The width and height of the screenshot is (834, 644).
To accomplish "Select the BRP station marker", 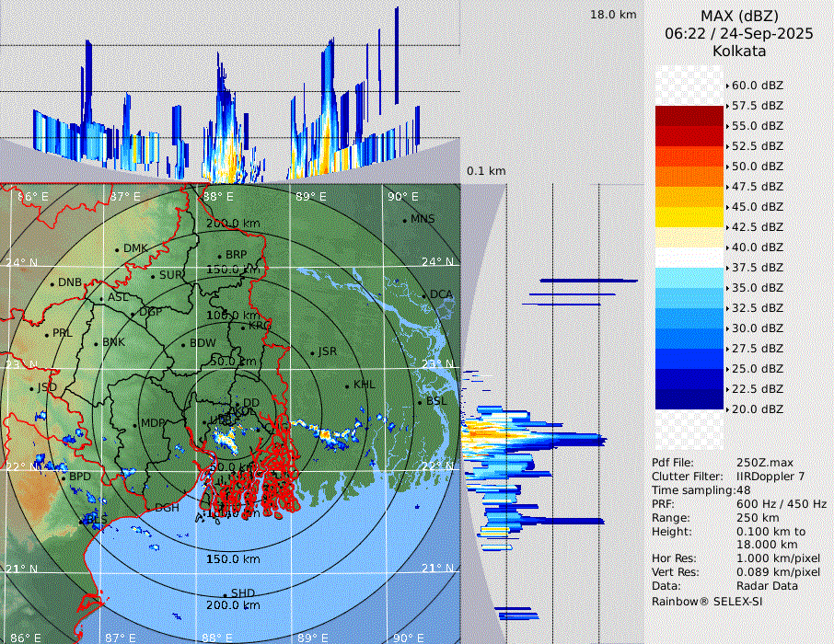I will pos(219,257).
